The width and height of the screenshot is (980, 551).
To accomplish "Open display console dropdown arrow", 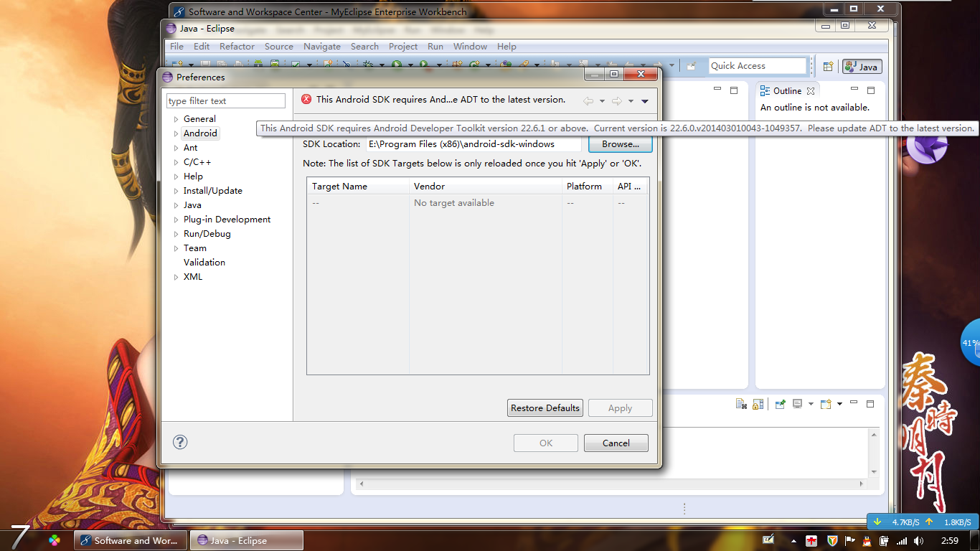I will click(x=811, y=405).
